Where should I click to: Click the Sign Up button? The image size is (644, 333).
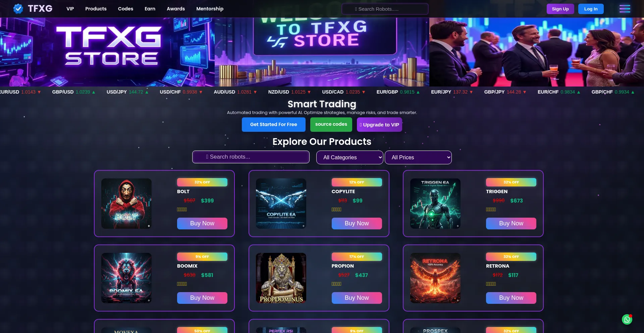(x=560, y=9)
